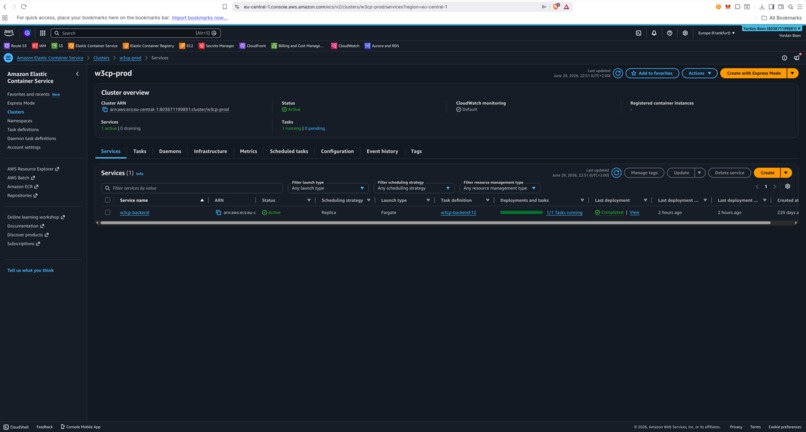Select the w3cp-backend row checkbox
This screenshot has height=432, width=806.
(107, 212)
